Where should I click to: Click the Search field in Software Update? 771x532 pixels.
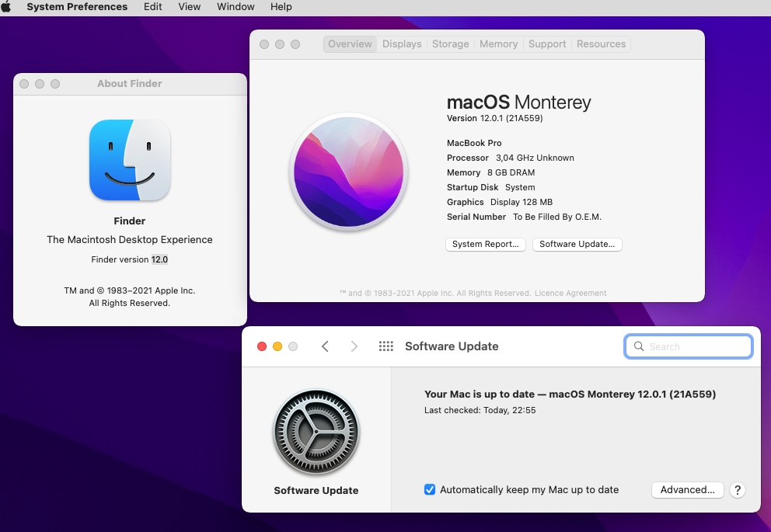click(689, 347)
